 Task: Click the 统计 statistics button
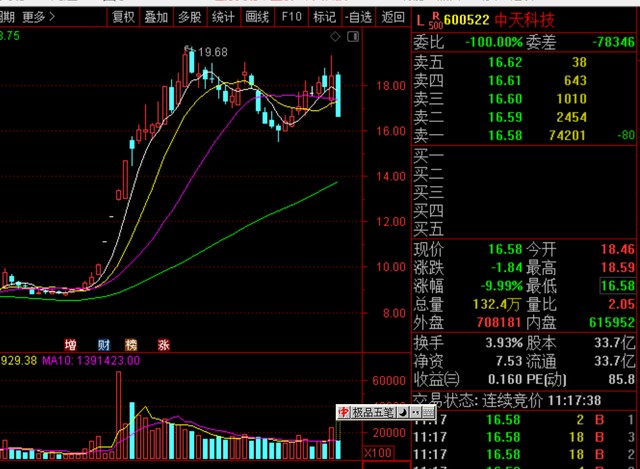pos(223,16)
